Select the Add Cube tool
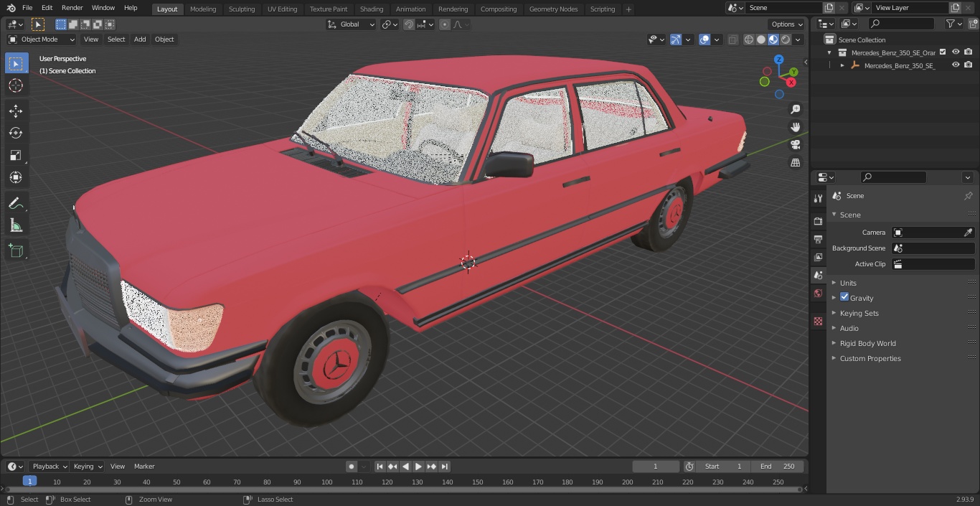The image size is (980, 506). tap(16, 251)
